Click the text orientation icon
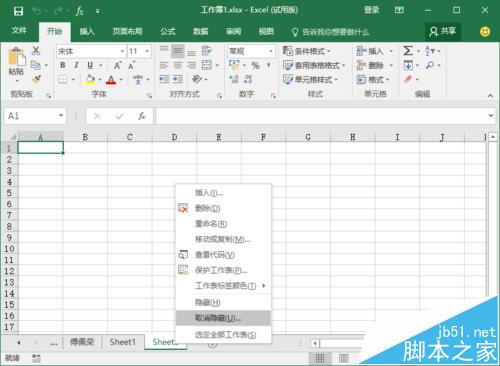 tap(197, 79)
